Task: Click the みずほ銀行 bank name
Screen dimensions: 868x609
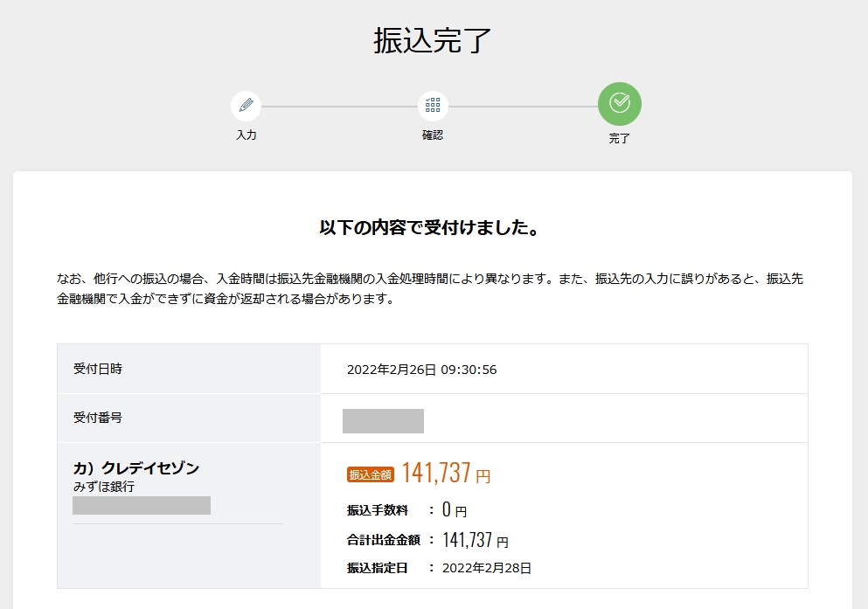Action: (104, 487)
